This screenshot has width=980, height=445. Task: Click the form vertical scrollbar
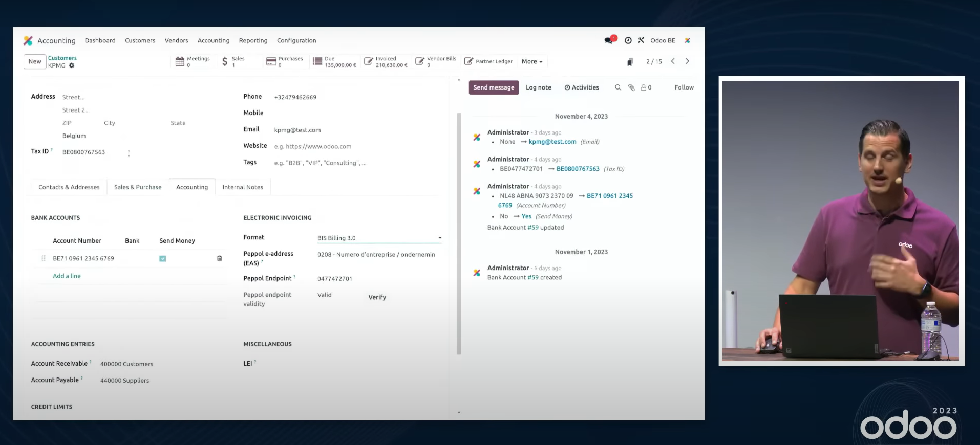[x=459, y=233]
